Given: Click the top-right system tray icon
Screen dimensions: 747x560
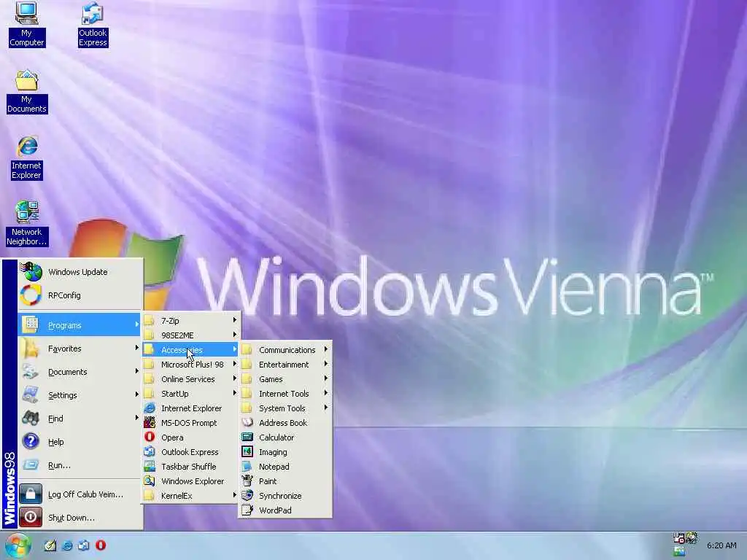Looking at the screenshot, I should click(x=692, y=538).
